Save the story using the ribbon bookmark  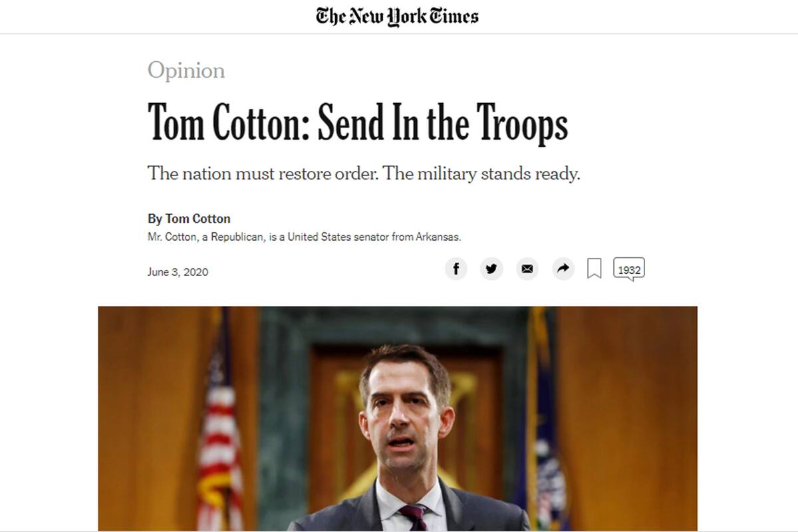click(594, 269)
